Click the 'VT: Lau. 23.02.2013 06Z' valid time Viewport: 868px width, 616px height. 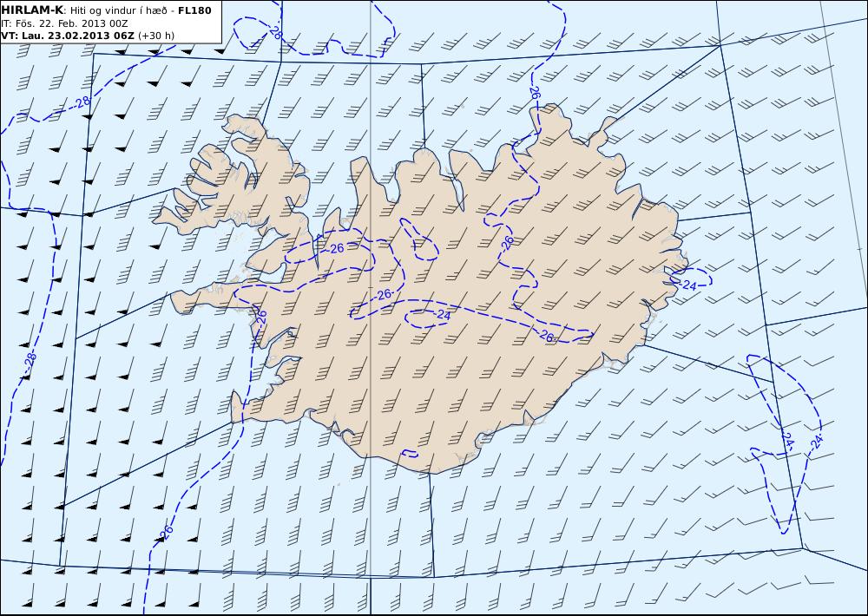click(x=68, y=36)
